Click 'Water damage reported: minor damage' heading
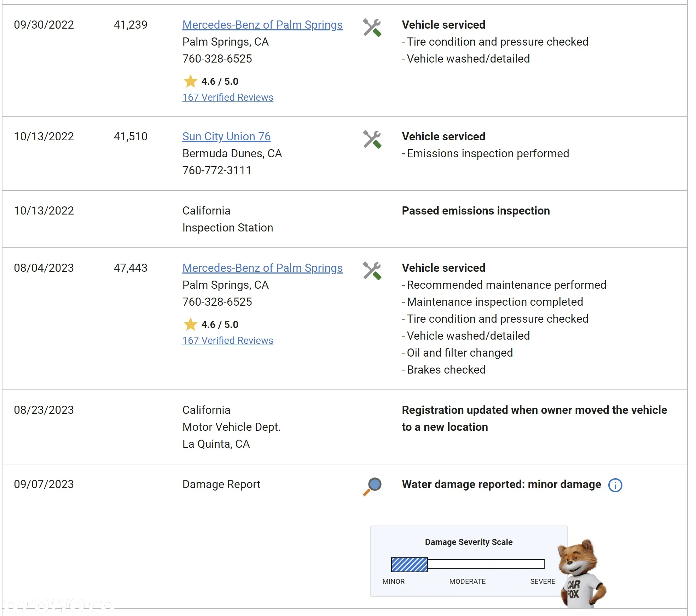Image resolution: width=696 pixels, height=616 pixels. pyautogui.click(x=501, y=484)
